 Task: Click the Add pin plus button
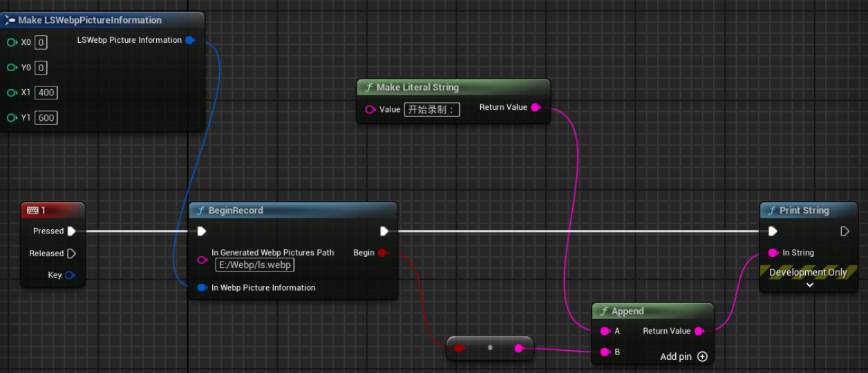click(703, 356)
